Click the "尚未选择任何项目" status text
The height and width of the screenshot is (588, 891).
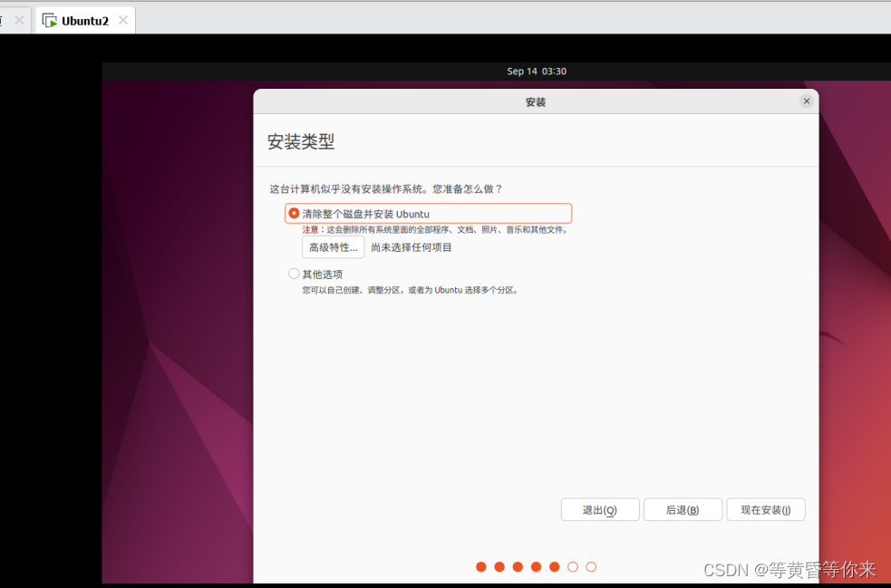[412, 247]
